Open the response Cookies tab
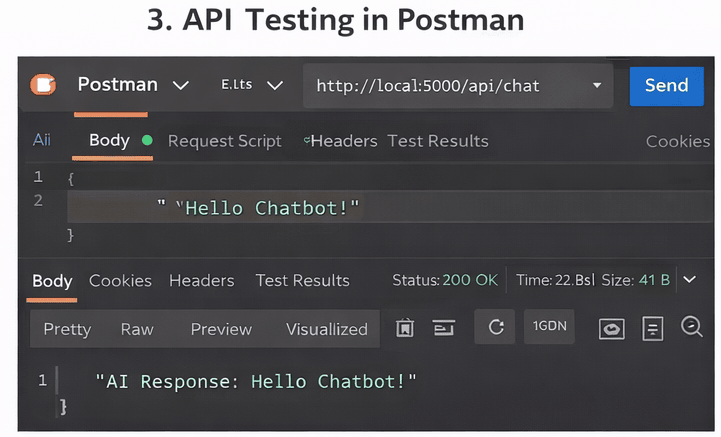 pos(120,281)
